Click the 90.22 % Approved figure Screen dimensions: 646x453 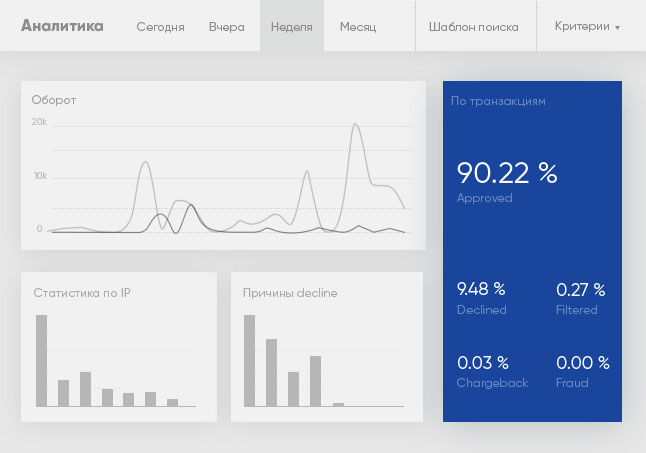[507, 181]
